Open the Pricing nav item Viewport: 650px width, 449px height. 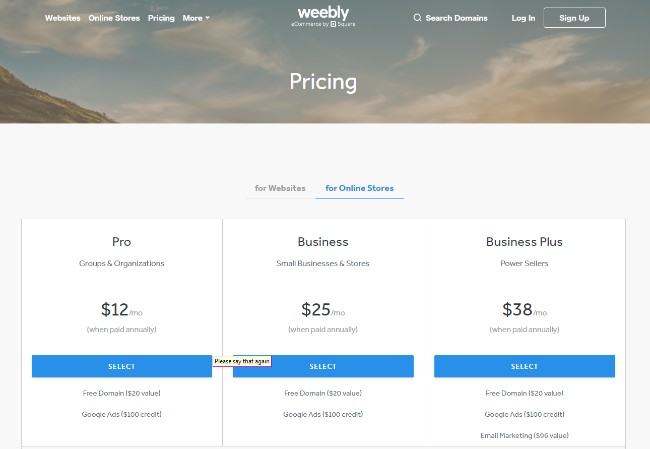pyautogui.click(x=161, y=18)
